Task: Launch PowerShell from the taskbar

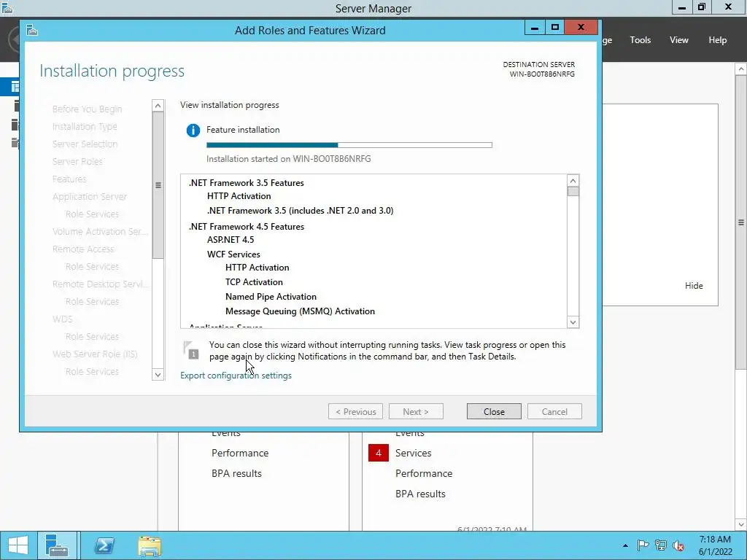Action: tap(104, 545)
